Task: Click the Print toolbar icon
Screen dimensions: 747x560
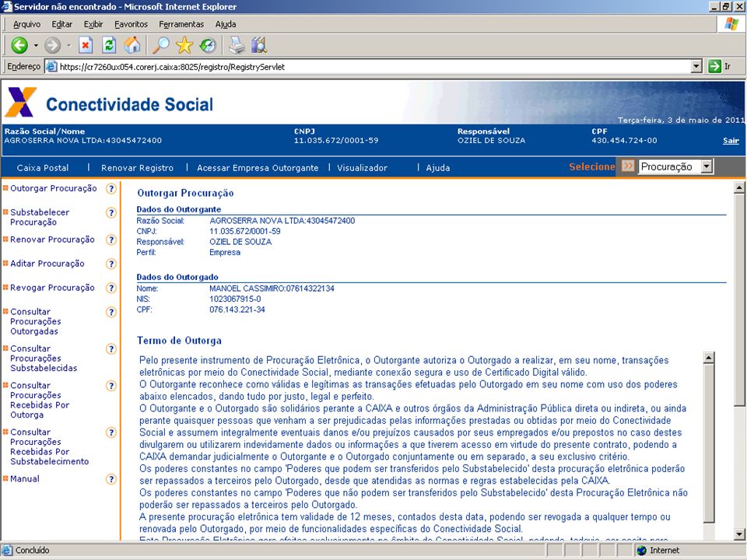Action: click(x=237, y=46)
